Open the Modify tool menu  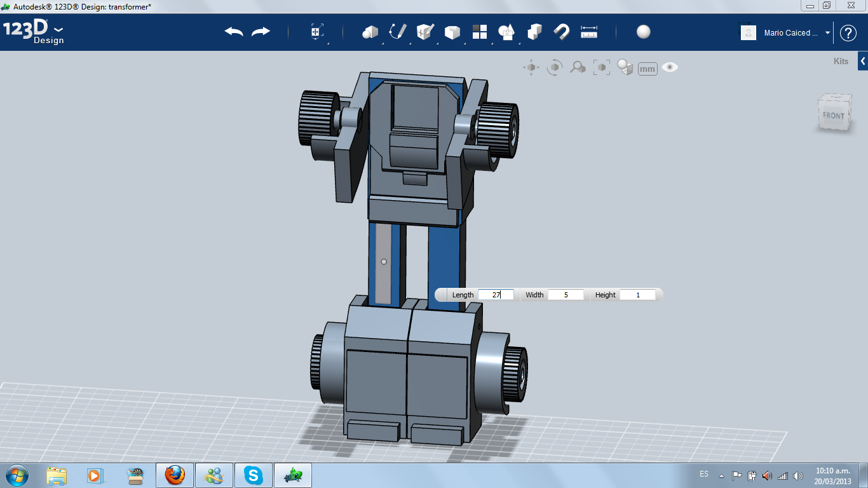(452, 32)
